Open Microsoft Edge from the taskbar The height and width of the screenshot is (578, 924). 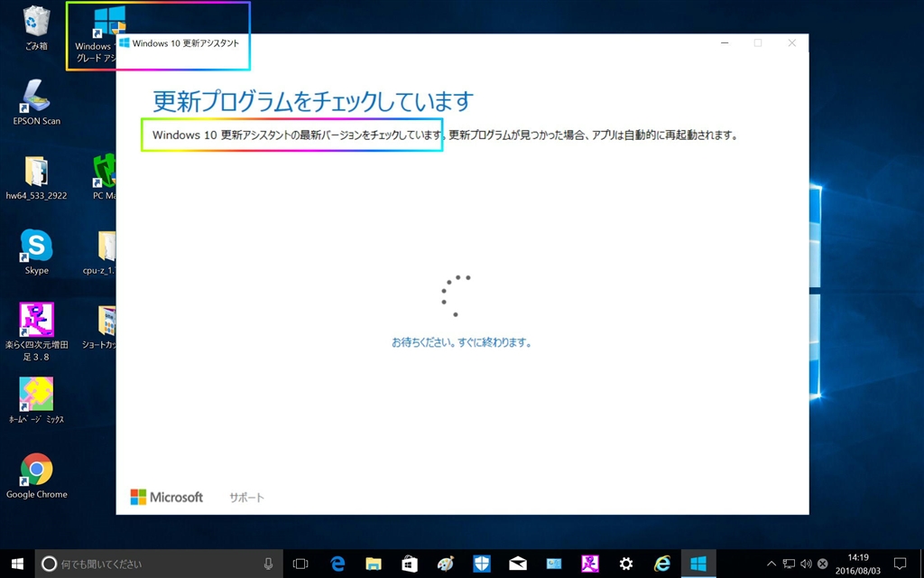click(337, 564)
